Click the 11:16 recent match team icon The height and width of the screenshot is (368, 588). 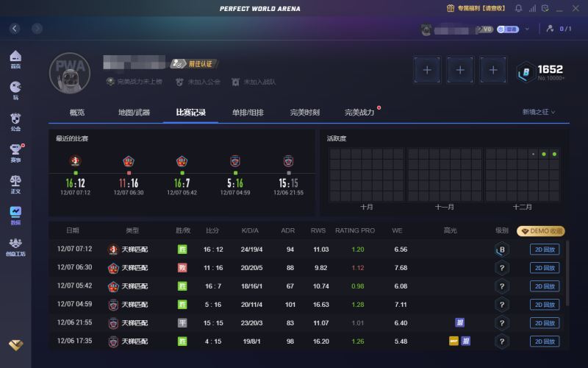129,161
